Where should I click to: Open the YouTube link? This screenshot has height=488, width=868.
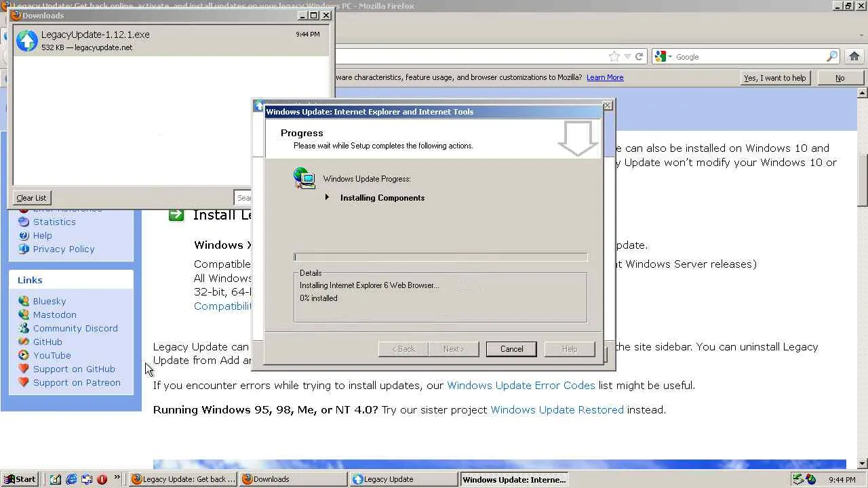pyautogui.click(x=52, y=355)
